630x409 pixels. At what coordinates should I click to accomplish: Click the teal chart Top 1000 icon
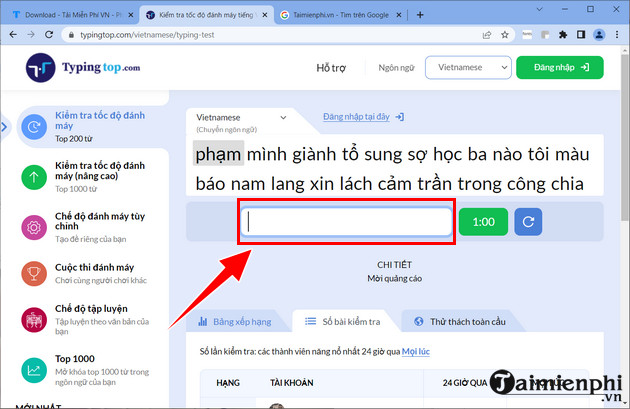(x=34, y=370)
